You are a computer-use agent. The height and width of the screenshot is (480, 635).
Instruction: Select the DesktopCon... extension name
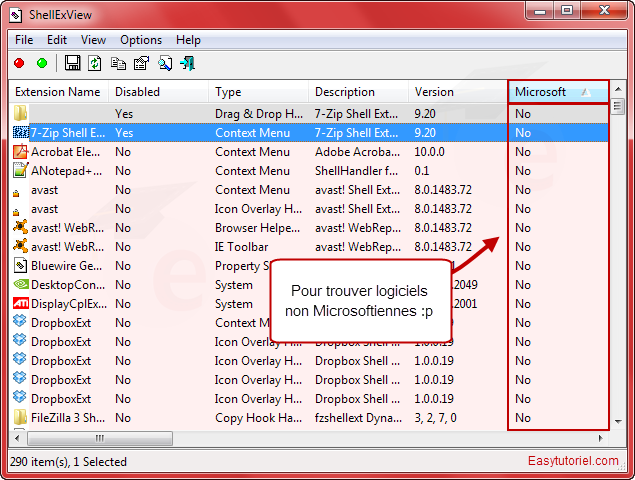coord(68,285)
